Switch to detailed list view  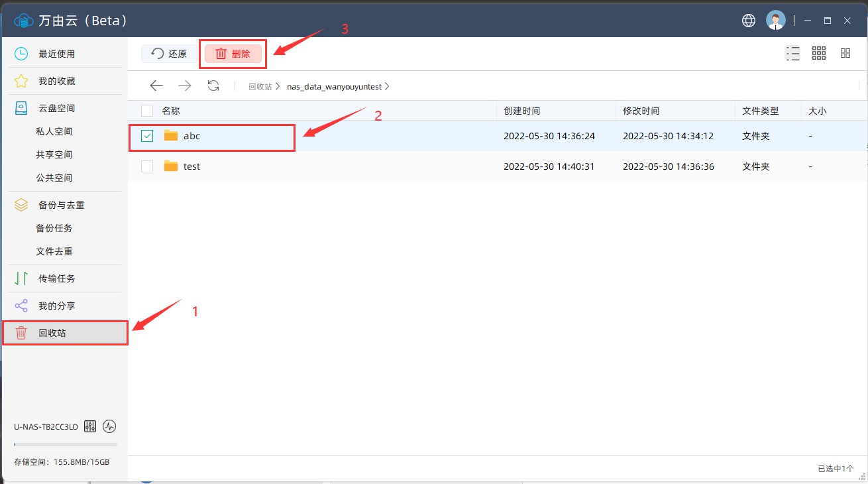point(792,54)
